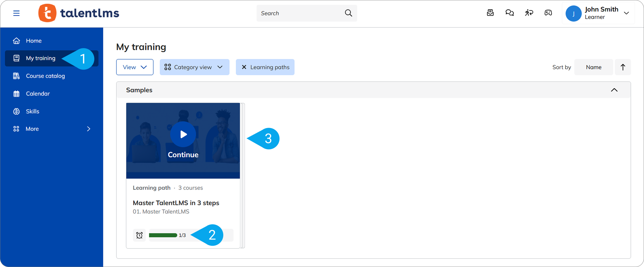Click the Master TalentLMS in 3 steps title
This screenshot has width=644, height=267.
coord(176,203)
